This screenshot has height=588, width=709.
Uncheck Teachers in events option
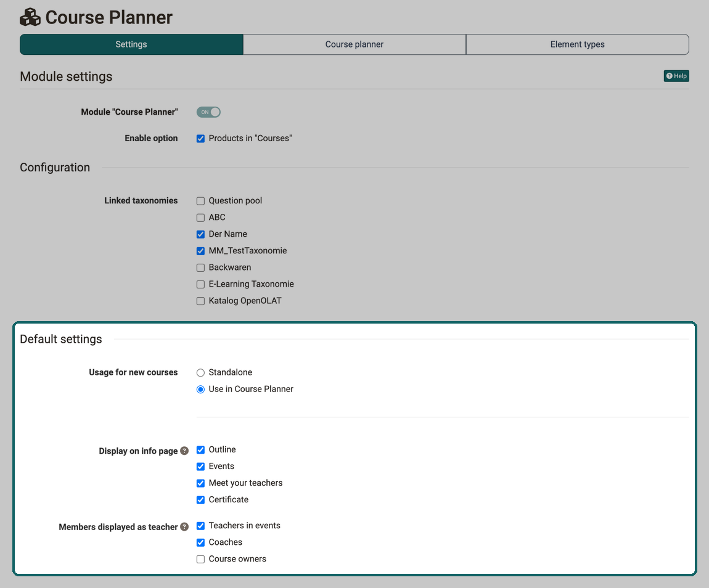click(x=201, y=526)
